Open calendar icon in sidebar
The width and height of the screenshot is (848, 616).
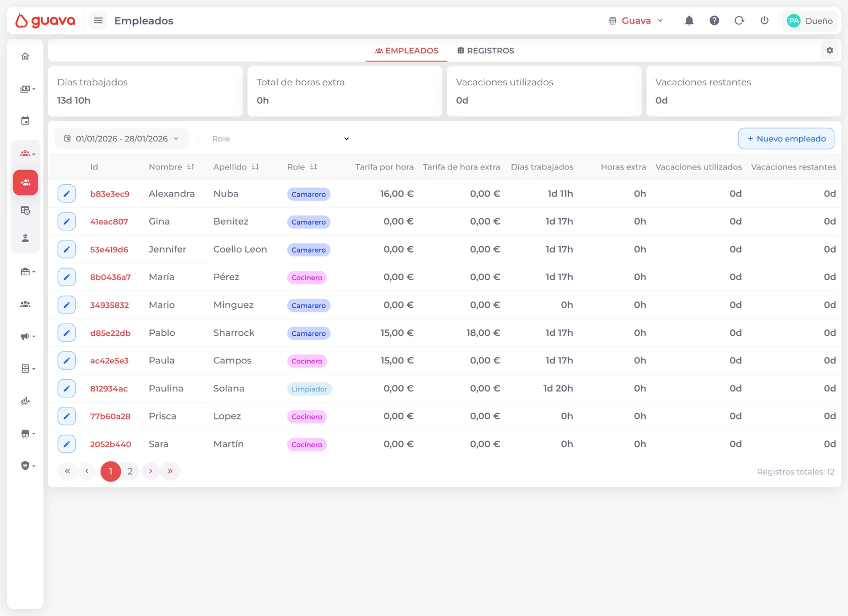coord(25,121)
